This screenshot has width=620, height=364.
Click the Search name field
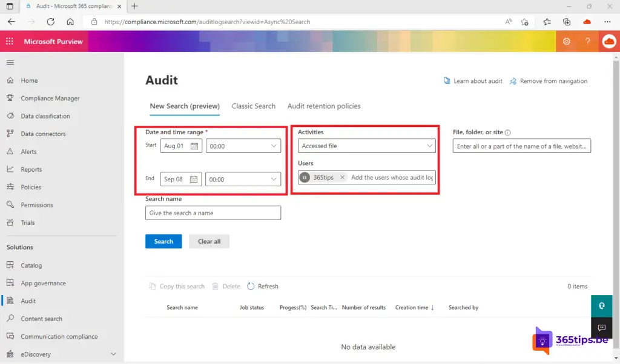point(213,213)
